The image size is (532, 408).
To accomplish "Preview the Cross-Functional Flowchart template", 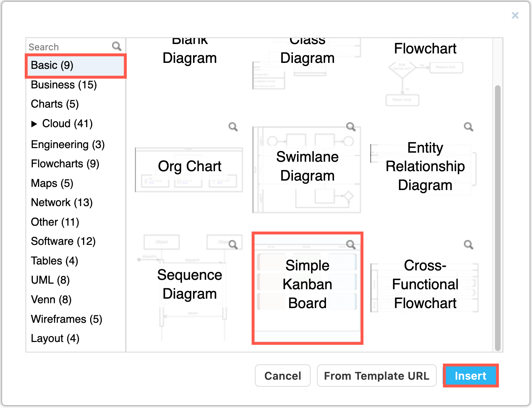I will 468,245.
